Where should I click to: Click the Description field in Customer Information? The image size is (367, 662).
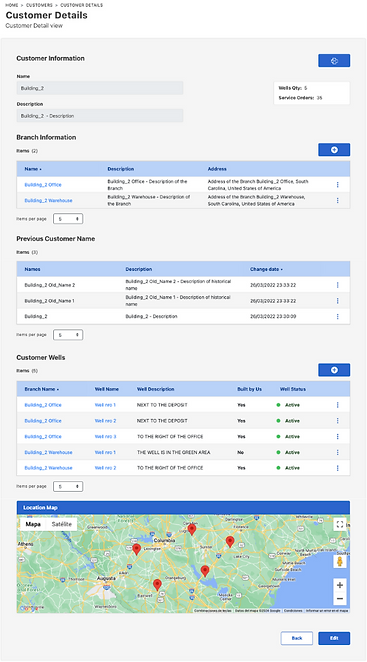100,116
